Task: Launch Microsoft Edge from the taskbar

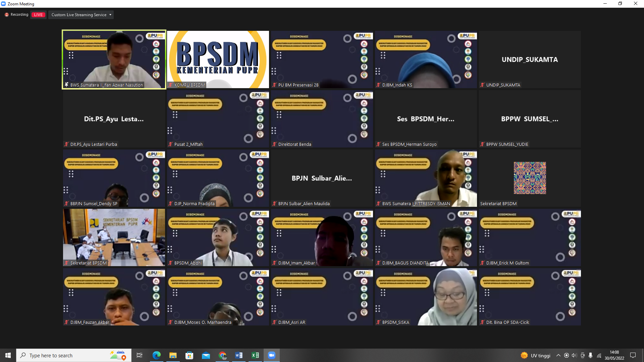Action: click(157, 355)
